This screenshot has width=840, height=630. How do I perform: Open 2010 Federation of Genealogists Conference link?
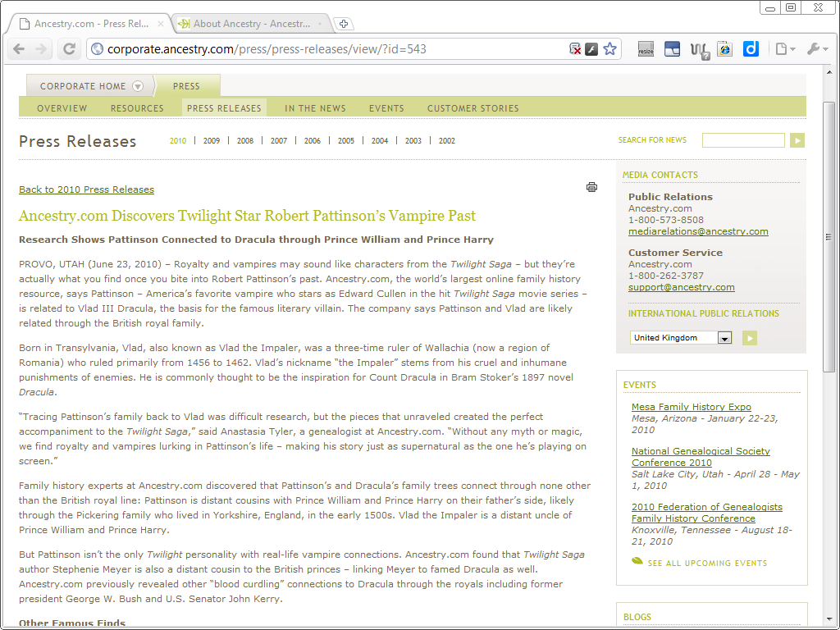706,513
